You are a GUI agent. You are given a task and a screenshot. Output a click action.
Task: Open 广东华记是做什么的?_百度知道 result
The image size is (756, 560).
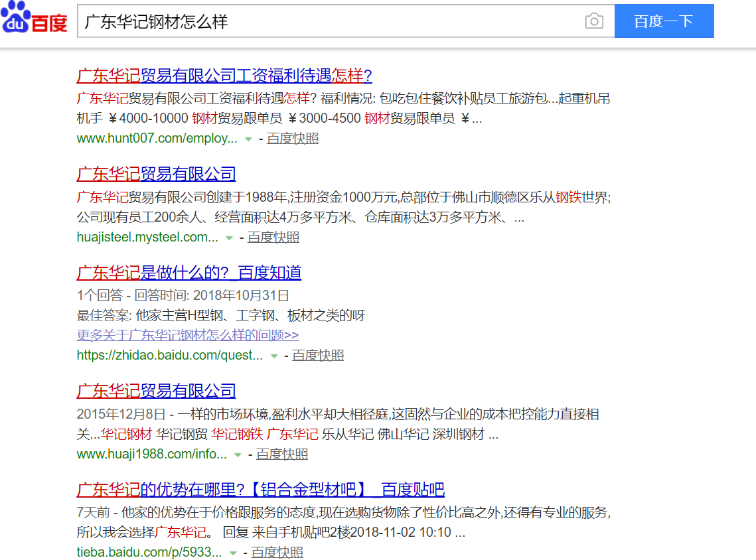189,273
